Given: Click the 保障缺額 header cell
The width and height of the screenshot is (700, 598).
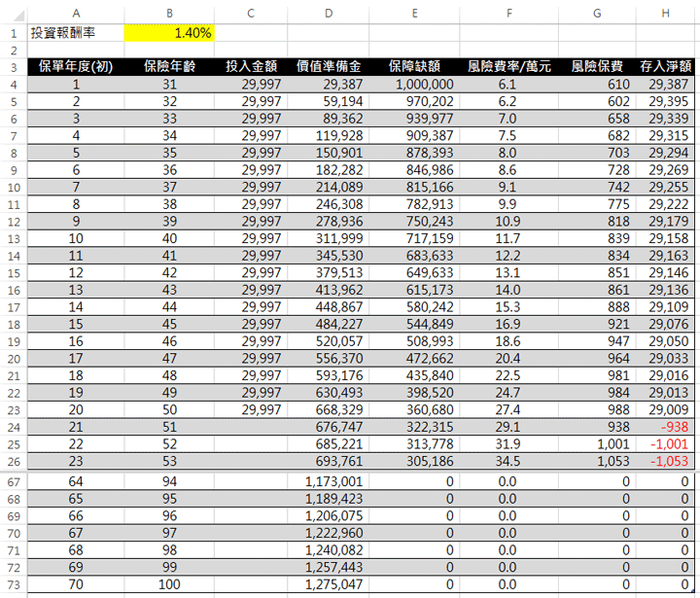Looking at the screenshot, I should 414,66.
